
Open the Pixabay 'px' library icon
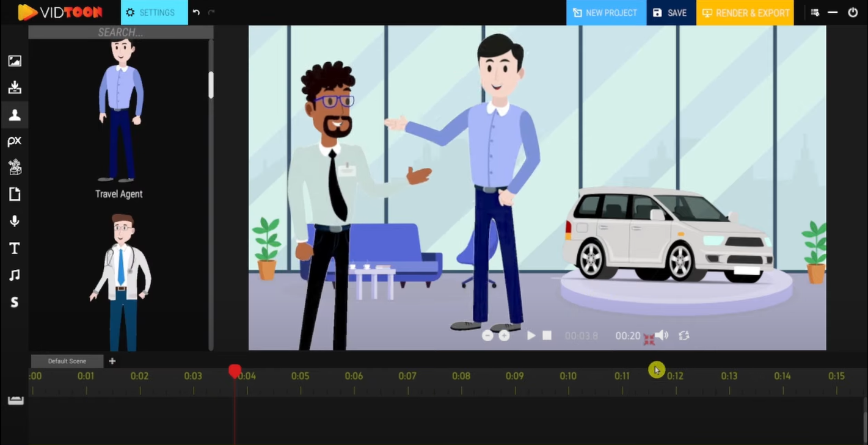tap(15, 141)
